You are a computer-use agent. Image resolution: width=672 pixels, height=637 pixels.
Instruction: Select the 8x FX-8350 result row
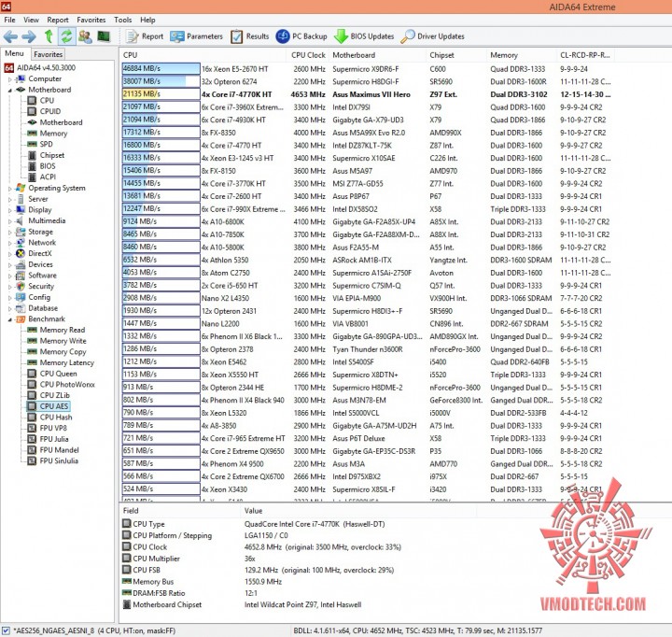[367, 133]
